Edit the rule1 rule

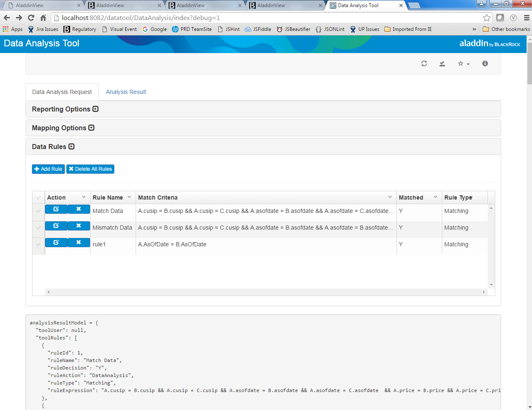click(x=56, y=243)
